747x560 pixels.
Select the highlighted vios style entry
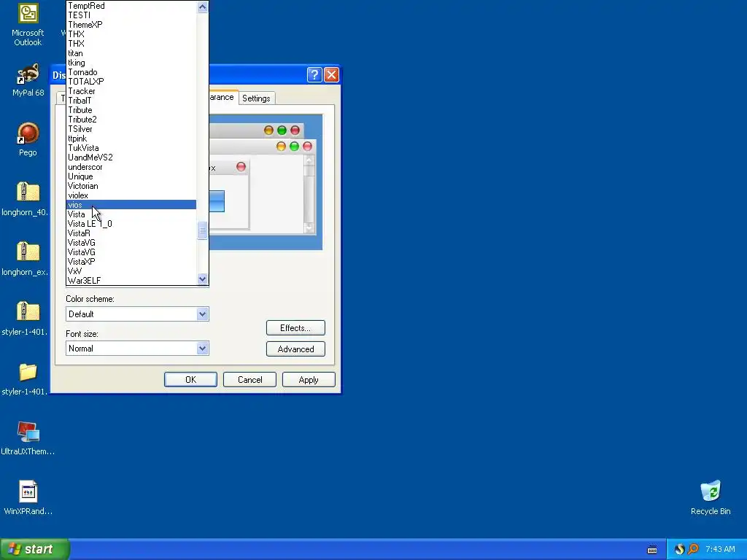coord(131,205)
